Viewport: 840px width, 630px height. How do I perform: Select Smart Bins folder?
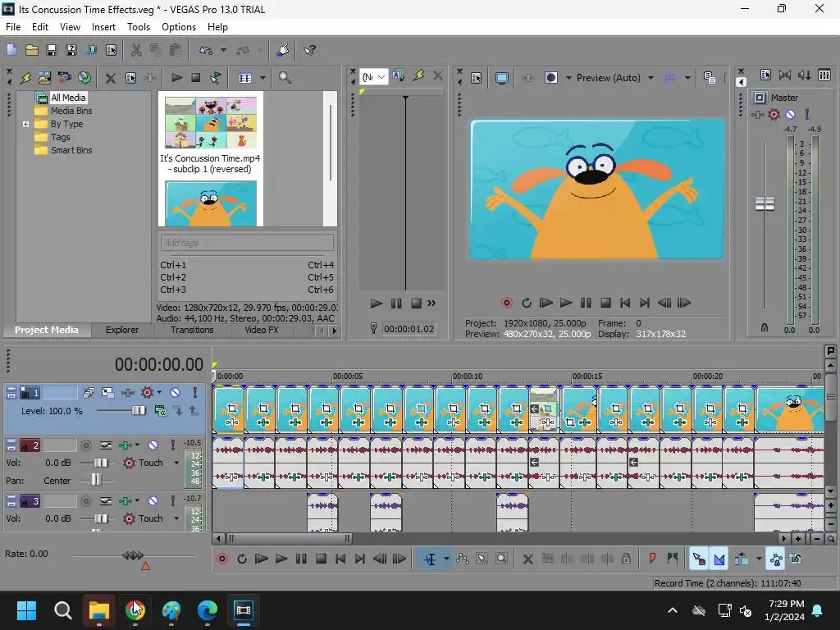[x=71, y=151]
